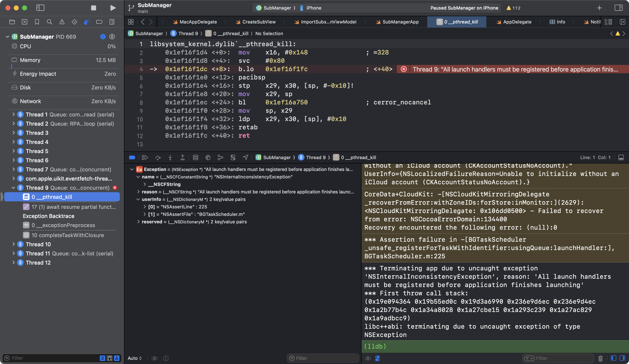The width and height of the screenshot is (629, 364).
Task: Click the process info icon next to PID 669
Action: (x=103, y=37)
